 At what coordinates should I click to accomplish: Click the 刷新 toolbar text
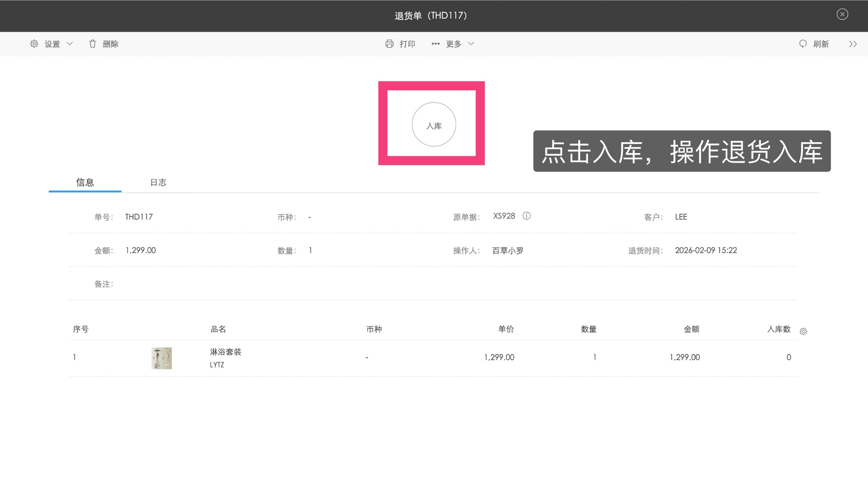[x=821, y=44]
